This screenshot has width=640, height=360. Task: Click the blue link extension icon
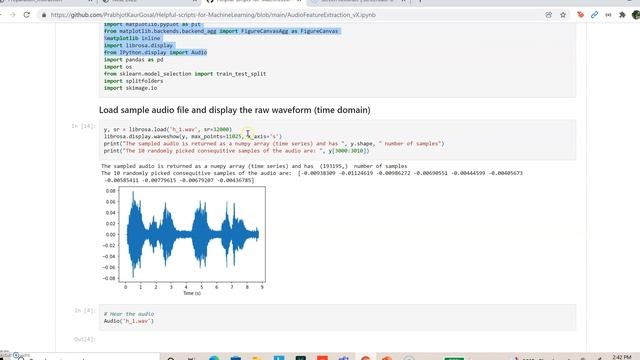(x=594, y=15)
